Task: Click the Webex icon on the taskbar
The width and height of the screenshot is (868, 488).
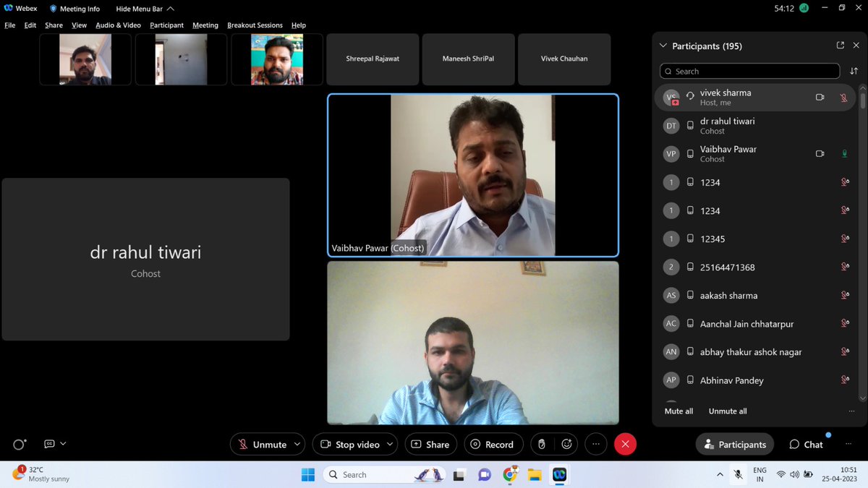Action: click(x=559, y=475)
